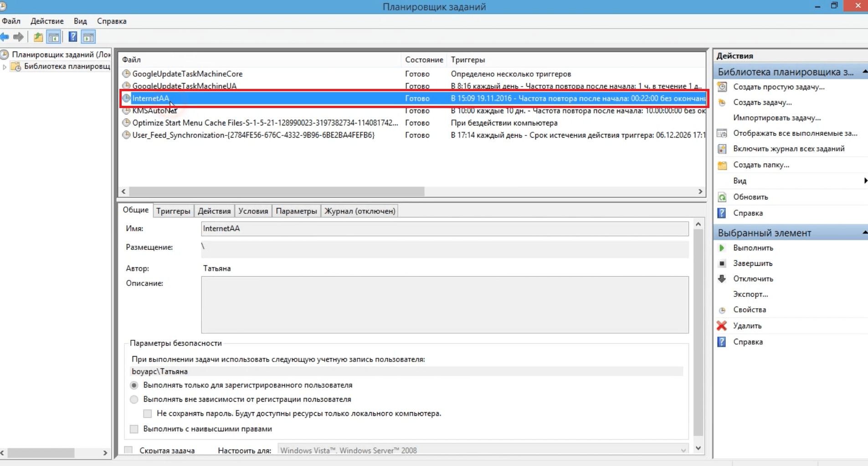Select the Выполнять вне зависимости от регистрации radio
The width and height of the screenshot is (868, 466).
pos(134,399)
